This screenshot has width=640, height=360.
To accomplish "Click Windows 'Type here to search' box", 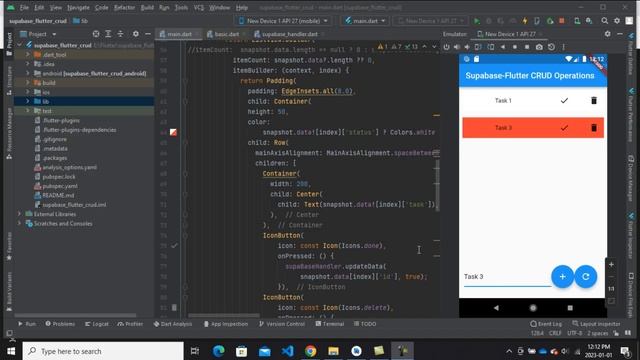I will [x=103, y=351].
